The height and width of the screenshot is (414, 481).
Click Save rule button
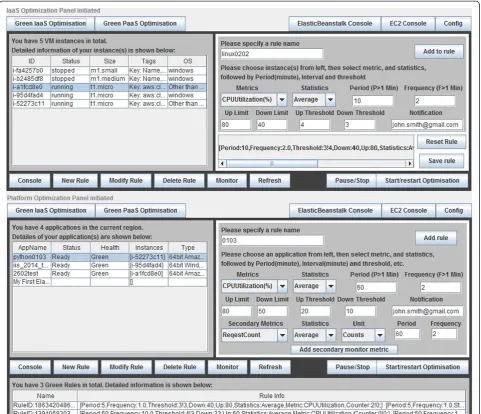click(441, 161)
